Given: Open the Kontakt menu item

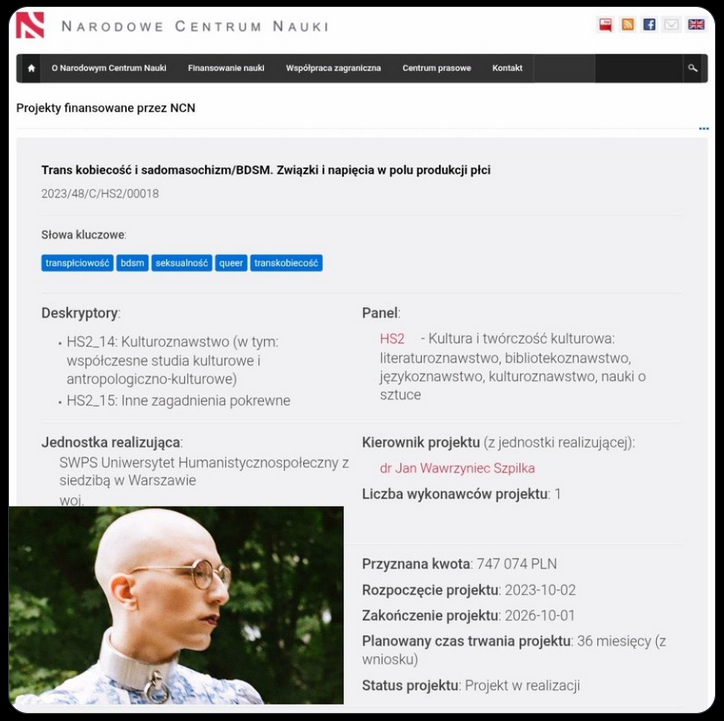Looking at the screenshot, I should click(x=507, y=68).
